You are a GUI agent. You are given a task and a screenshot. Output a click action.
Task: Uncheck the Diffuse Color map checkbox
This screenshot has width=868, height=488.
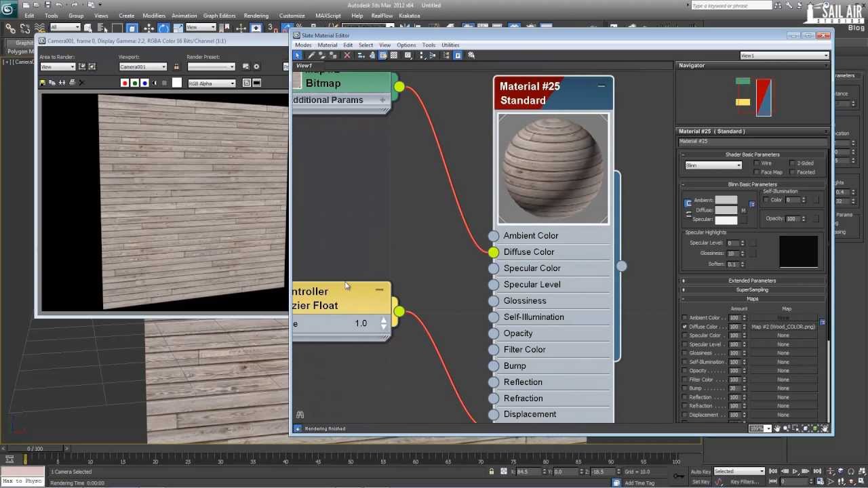point(685,327)
